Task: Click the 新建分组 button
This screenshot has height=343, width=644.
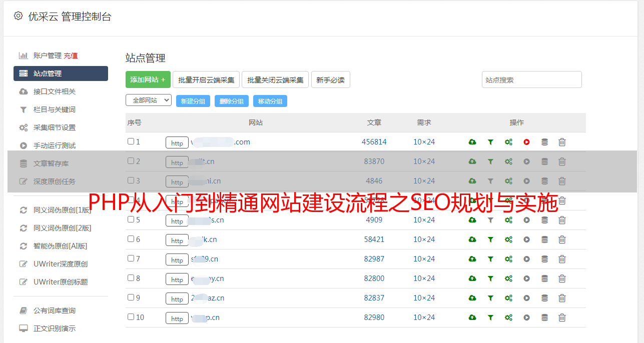Action: (193, 101)
